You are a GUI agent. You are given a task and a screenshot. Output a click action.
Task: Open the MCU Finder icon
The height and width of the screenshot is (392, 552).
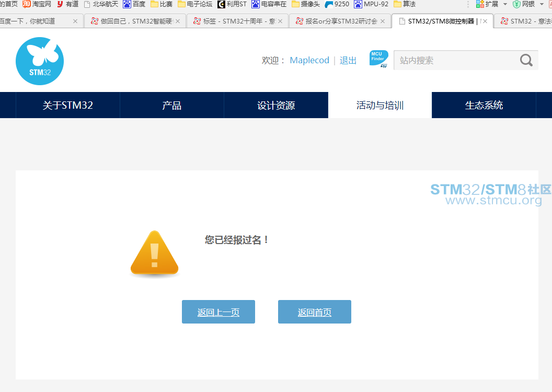coord(379,59)
